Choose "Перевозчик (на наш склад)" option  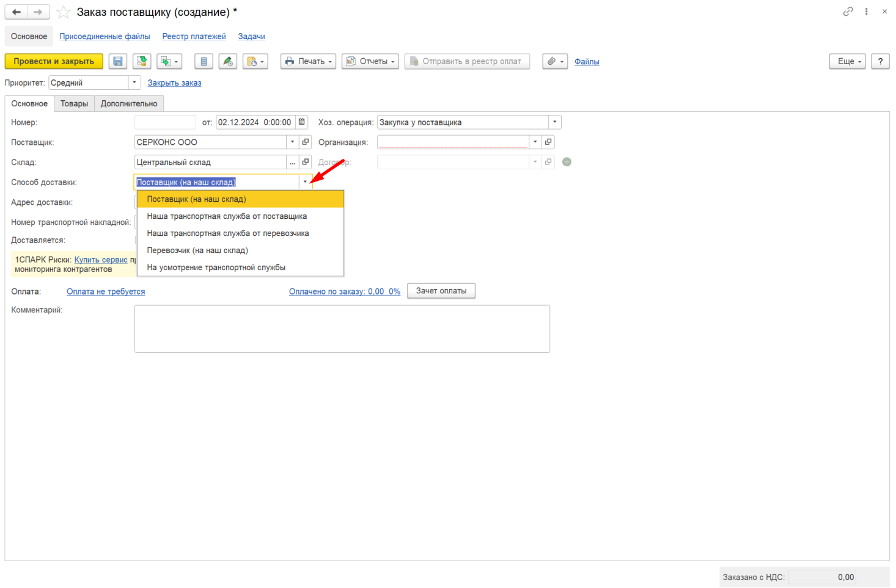click(x=241, y=251)
